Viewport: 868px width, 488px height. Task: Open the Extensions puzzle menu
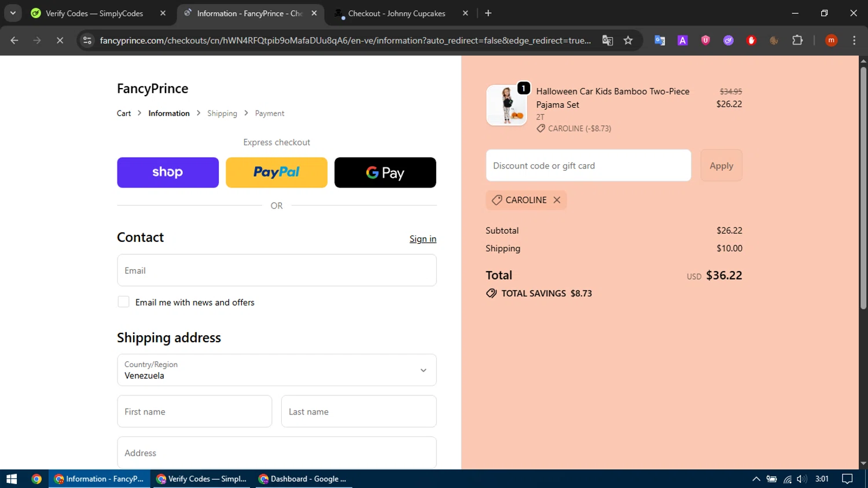point(797,41)
